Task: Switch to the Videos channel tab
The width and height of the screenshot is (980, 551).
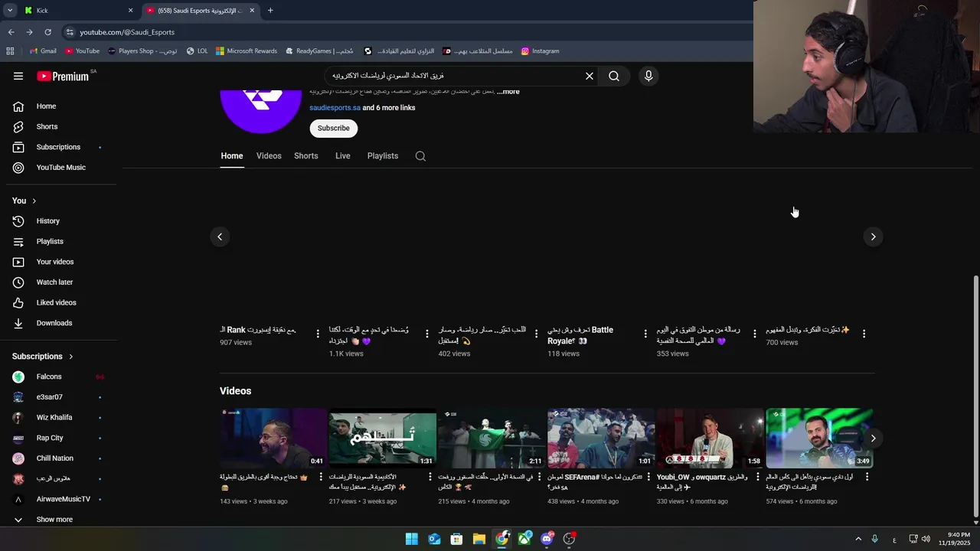Action: point(269,156)
